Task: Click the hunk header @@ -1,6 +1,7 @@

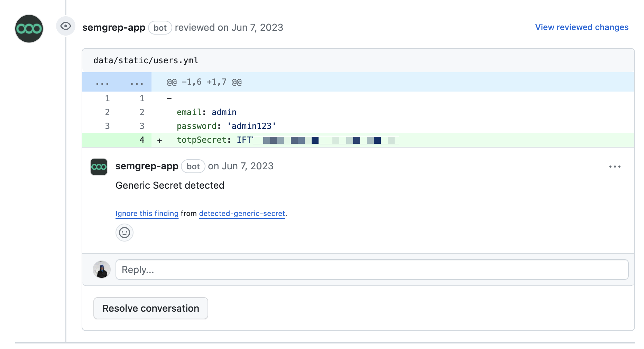Action: click(203, 82)
